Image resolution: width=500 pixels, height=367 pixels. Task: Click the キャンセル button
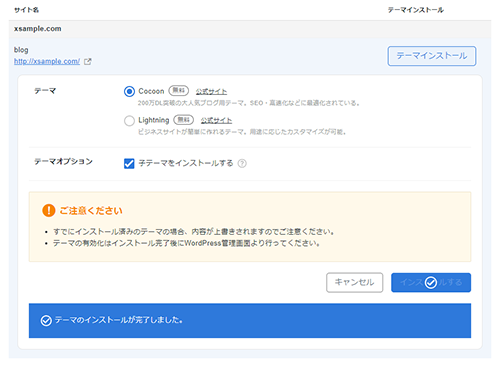pyautogui.click(x=354, y=282)
